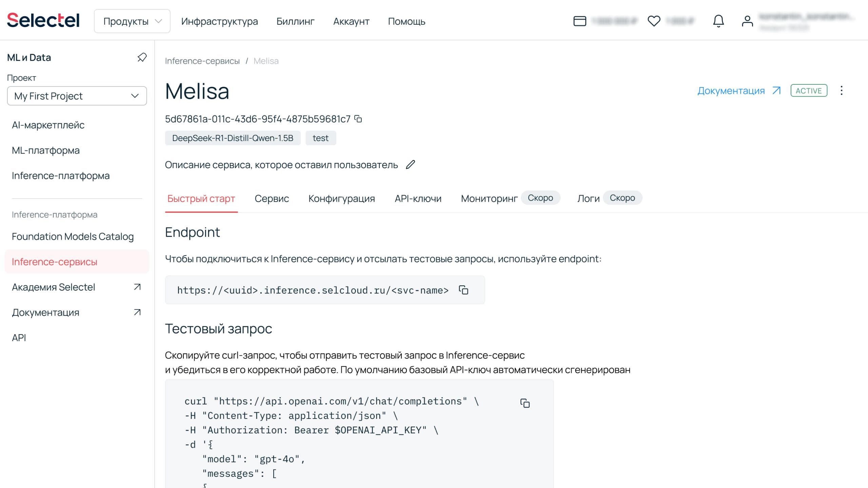Copy the service UUID with copy icon
Image resolution: width=868 pixels, height=488 pixels.
(x=358, y=119)
